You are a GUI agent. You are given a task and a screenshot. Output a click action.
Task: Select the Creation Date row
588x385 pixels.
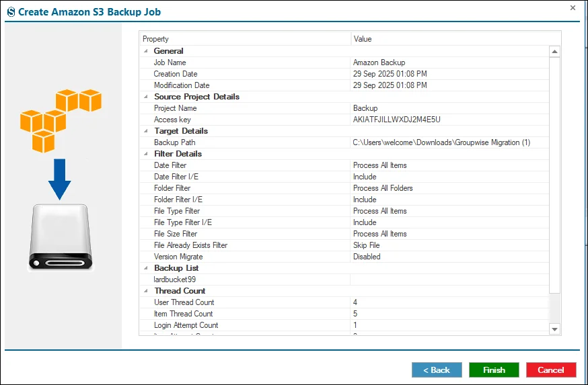(344, 74)
